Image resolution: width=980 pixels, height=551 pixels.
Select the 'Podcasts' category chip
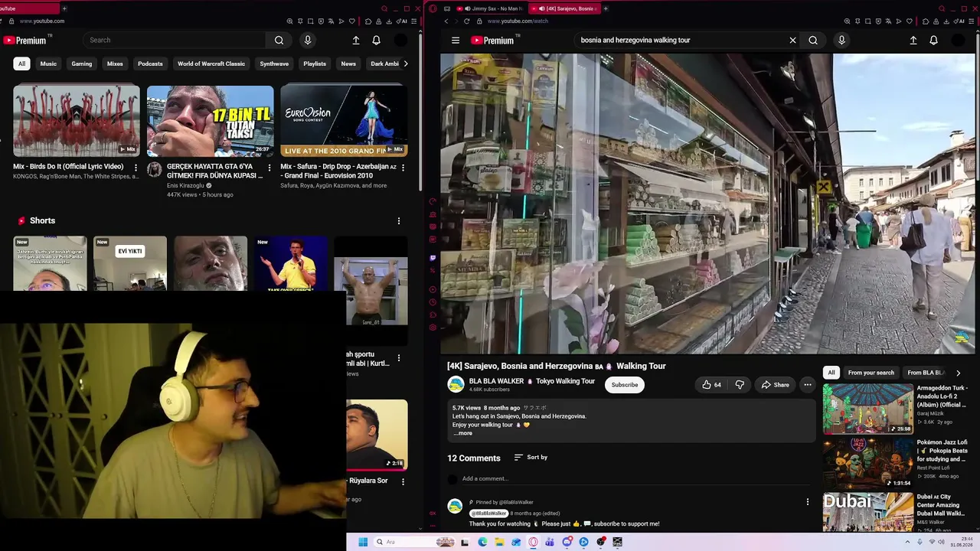[150, 64]
